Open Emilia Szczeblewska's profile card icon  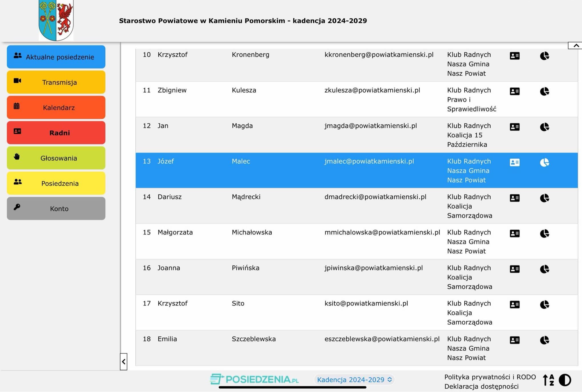point(515,340)
